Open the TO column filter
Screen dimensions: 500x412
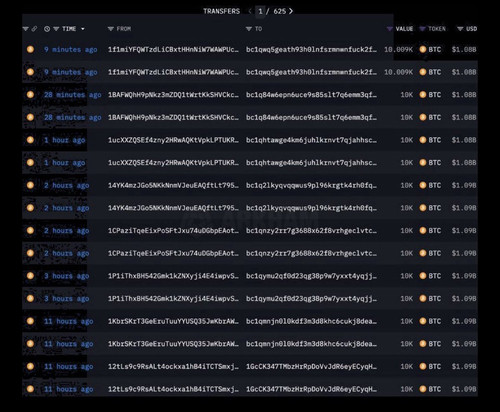point(249,29)
